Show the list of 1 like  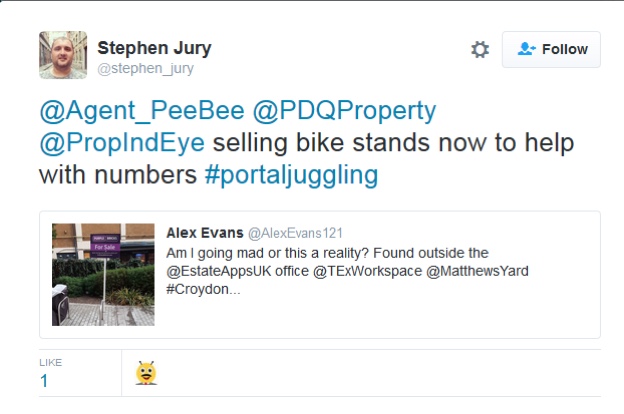45,380
